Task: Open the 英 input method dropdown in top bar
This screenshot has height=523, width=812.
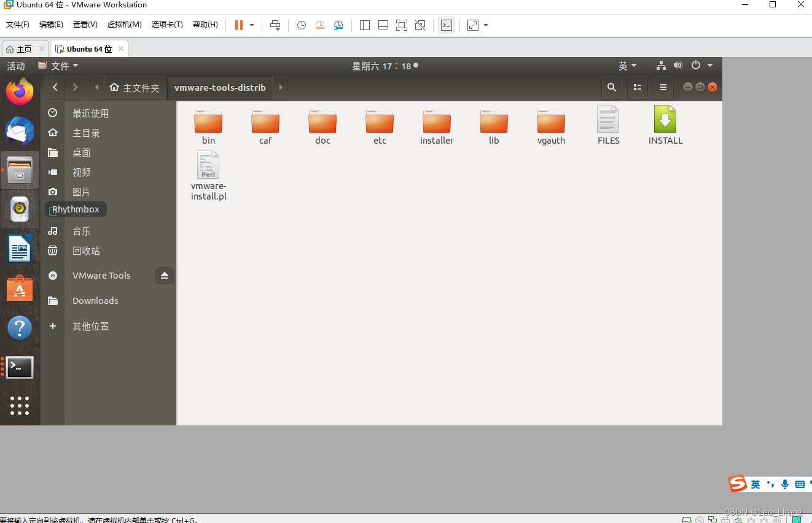Action: [x=628, y=66]
